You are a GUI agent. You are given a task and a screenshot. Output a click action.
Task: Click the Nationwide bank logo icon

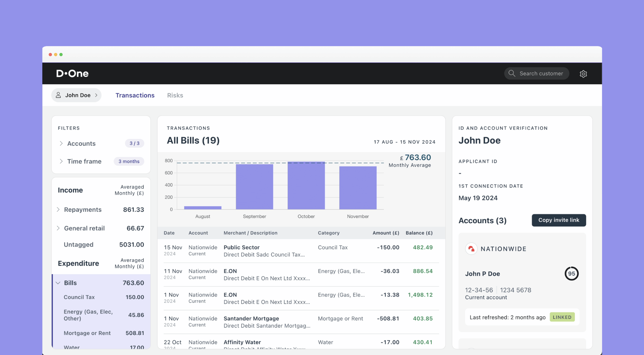click(x=471, y=249)
